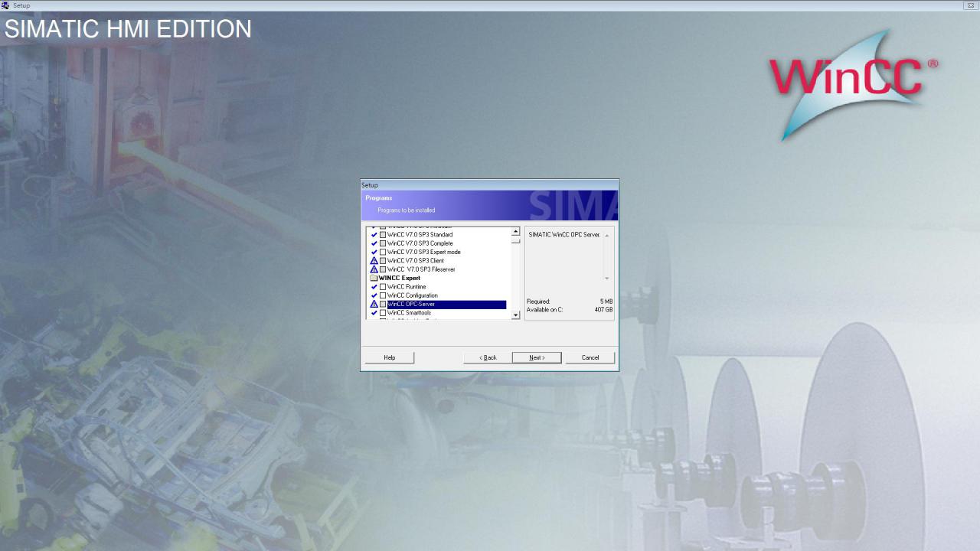
Task: Select the WinCC Configuration row label
Action: 413,295
